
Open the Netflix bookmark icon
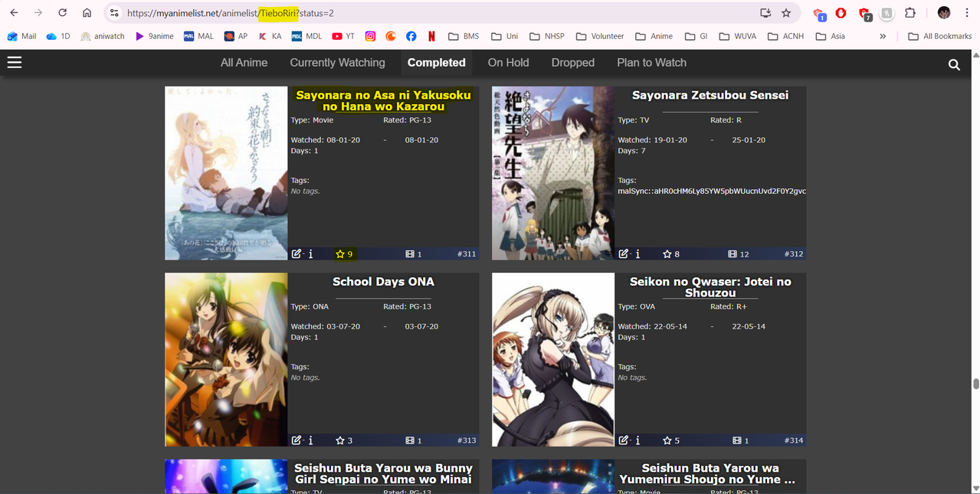click(x=432, y=36)
